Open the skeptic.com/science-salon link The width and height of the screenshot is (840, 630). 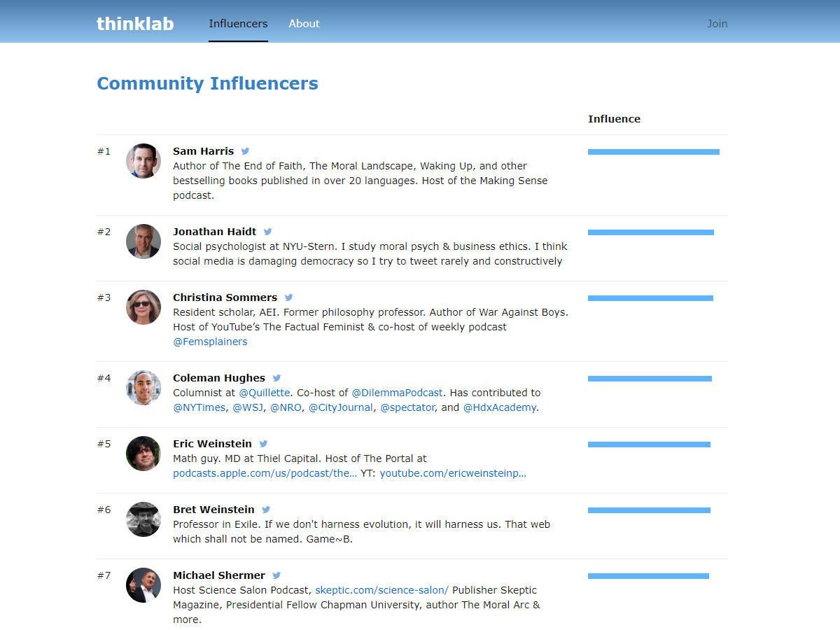pos(381,590)
